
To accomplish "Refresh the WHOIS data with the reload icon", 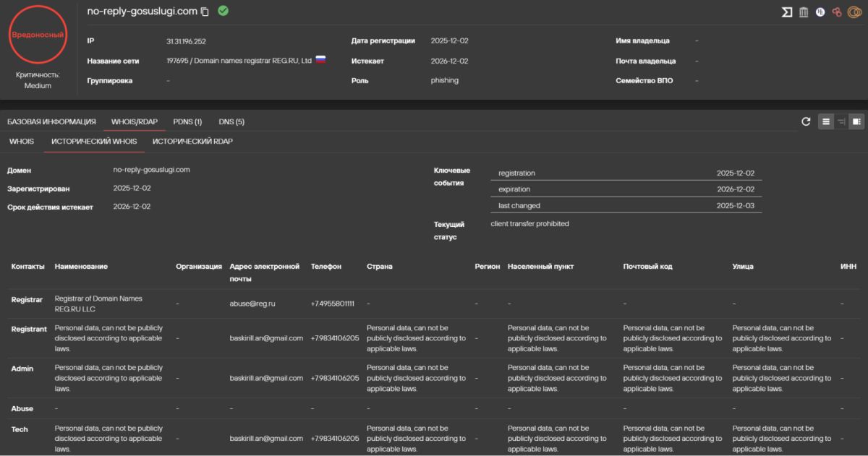I will click(806, 121).
